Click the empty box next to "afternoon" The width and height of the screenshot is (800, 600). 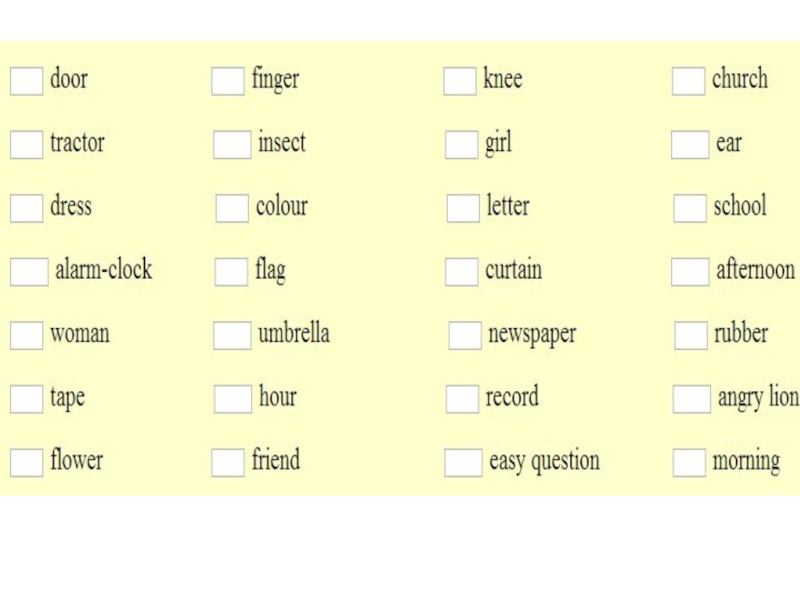[690, 272]
